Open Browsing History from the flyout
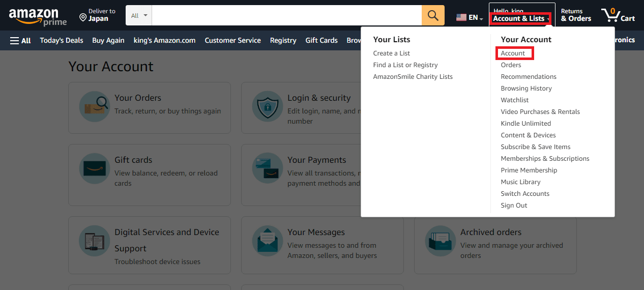Screen dimensions: 644x290 [x=526, y=89]
